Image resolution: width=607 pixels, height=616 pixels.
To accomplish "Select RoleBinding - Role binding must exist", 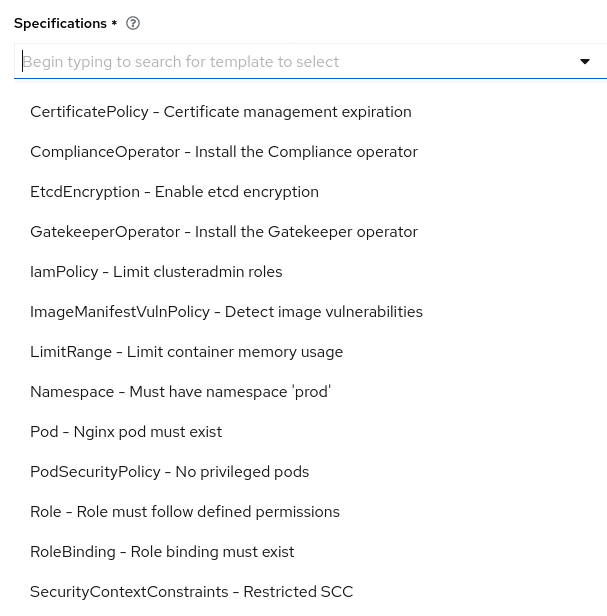I will 162,552.
